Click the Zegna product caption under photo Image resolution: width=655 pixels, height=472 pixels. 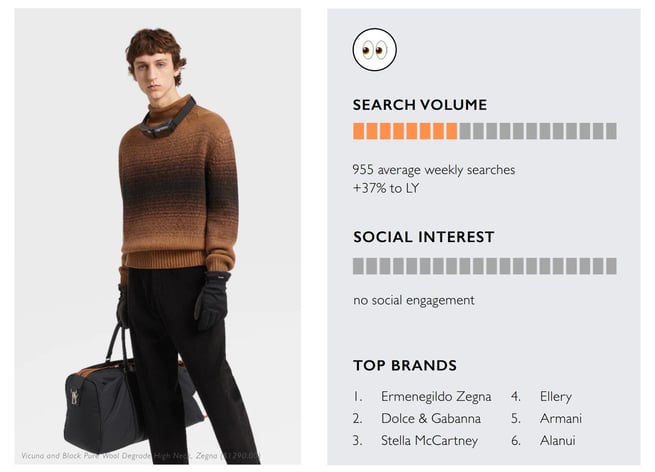(x=140, y=456)
